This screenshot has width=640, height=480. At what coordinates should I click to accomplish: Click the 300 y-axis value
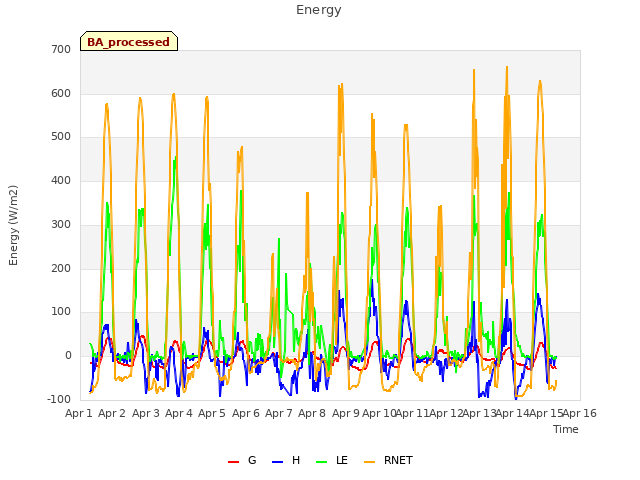tap(61, 224)
